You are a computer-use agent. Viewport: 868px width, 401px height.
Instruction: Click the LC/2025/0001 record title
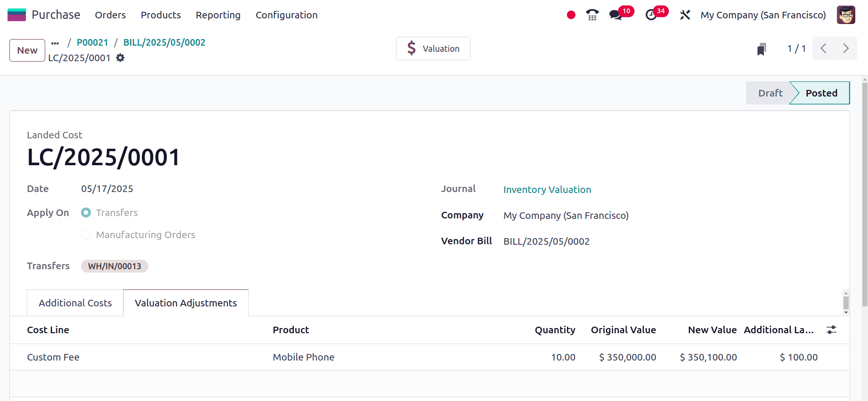coord(104,157)
